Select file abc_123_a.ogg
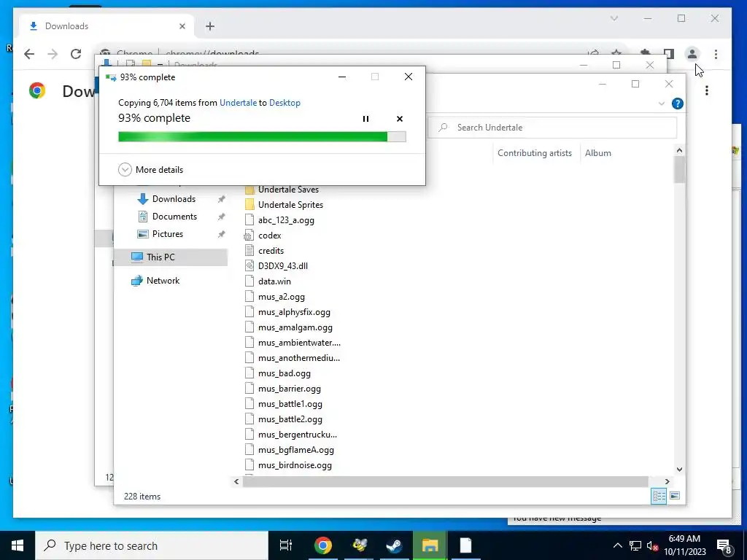 pos(286,220)
